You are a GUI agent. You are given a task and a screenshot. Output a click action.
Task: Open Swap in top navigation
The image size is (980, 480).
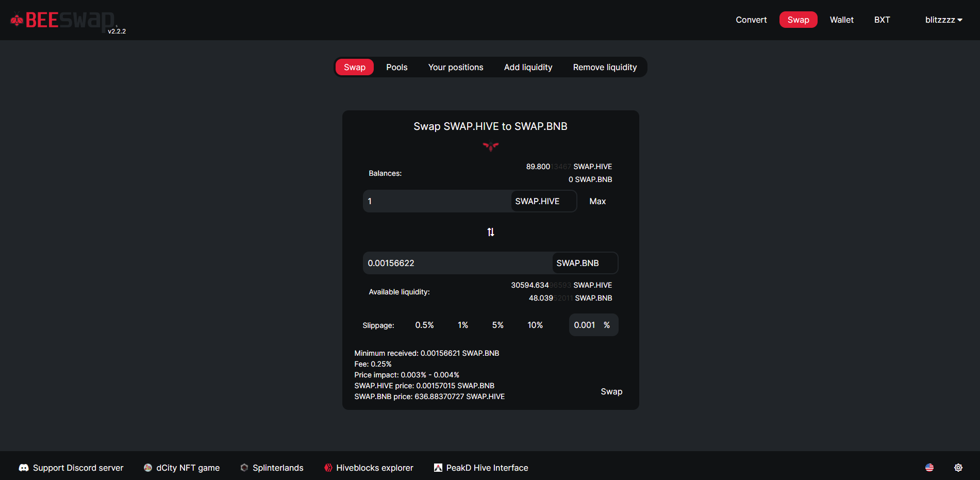tap(799, 20)
